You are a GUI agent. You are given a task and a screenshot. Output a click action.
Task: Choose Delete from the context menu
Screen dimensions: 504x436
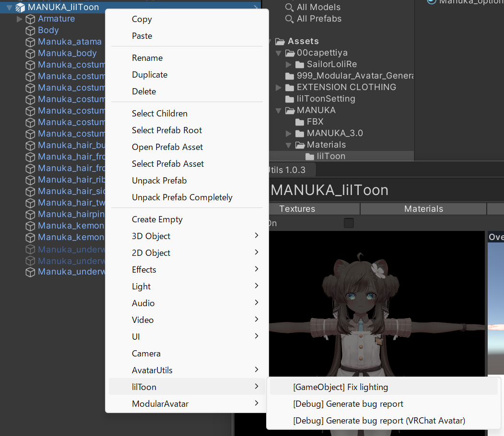[187, 91]
